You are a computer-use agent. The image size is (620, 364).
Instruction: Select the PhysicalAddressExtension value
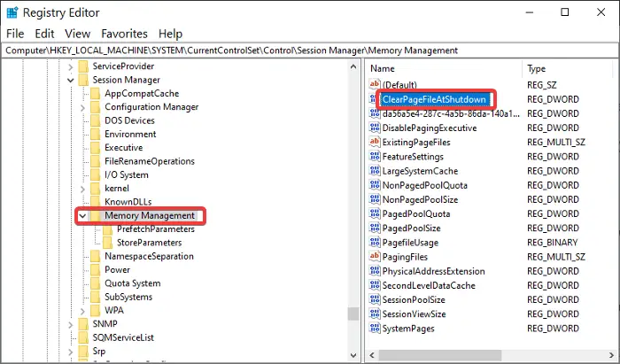[433, 271]
